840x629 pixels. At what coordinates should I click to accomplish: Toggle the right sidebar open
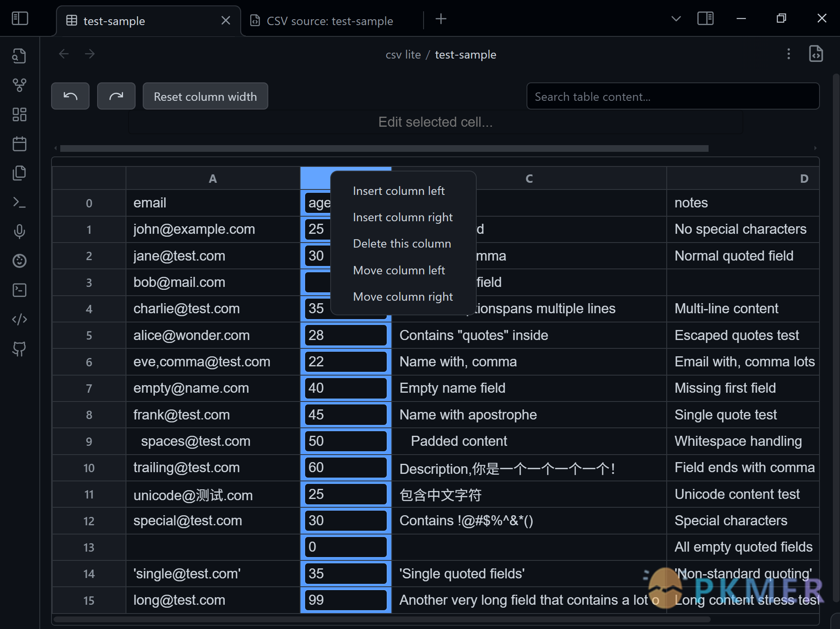(x=705, y=18)
